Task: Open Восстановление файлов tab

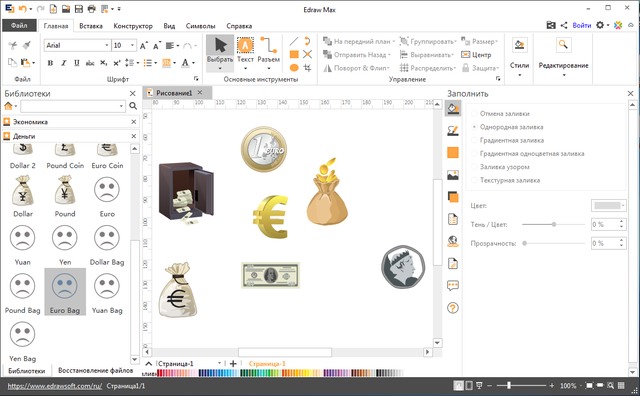Action: click(x=96, y=370)
